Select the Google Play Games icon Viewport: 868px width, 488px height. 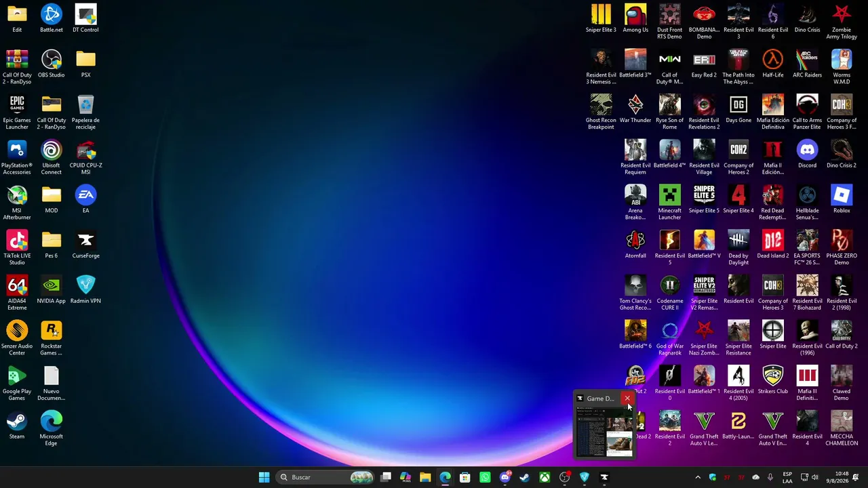[x=17, y=384]
